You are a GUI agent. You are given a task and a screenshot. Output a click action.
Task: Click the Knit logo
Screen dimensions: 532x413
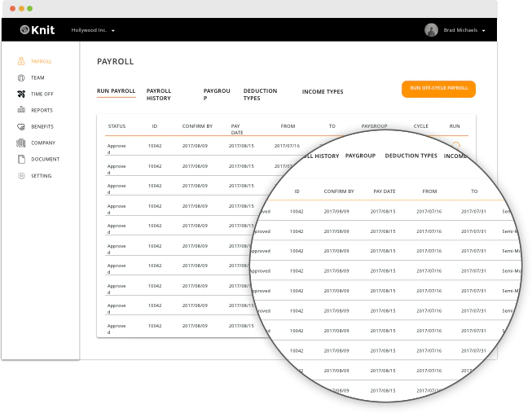click(37, 30)
